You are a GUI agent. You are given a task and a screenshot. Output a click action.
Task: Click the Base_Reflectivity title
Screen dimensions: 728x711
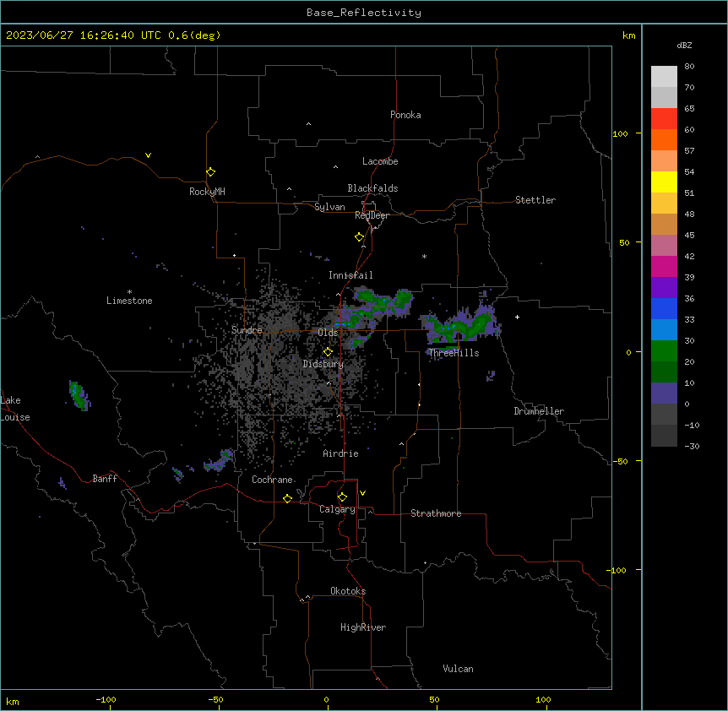(364, 13)
